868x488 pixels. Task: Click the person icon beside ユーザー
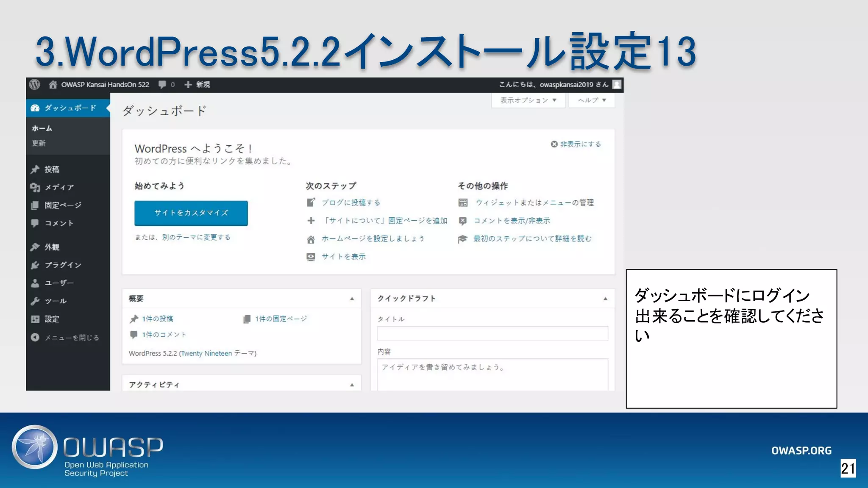(35, 283)
